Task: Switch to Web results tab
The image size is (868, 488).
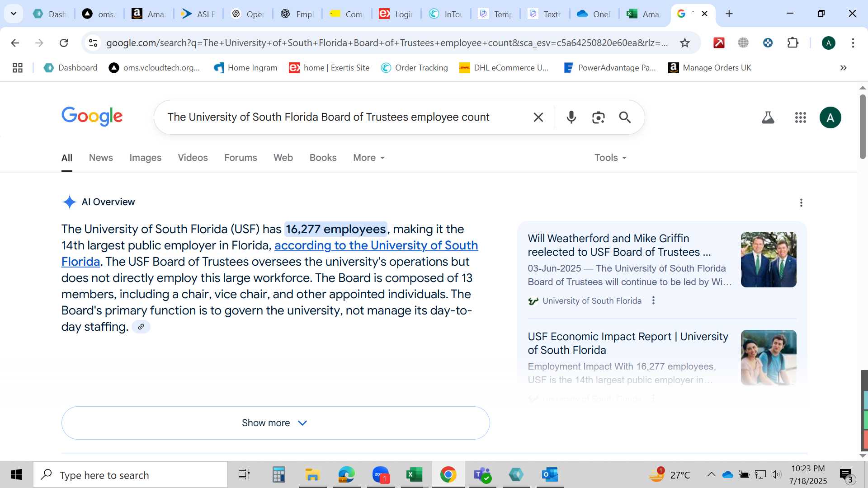Action: (283, 158)
